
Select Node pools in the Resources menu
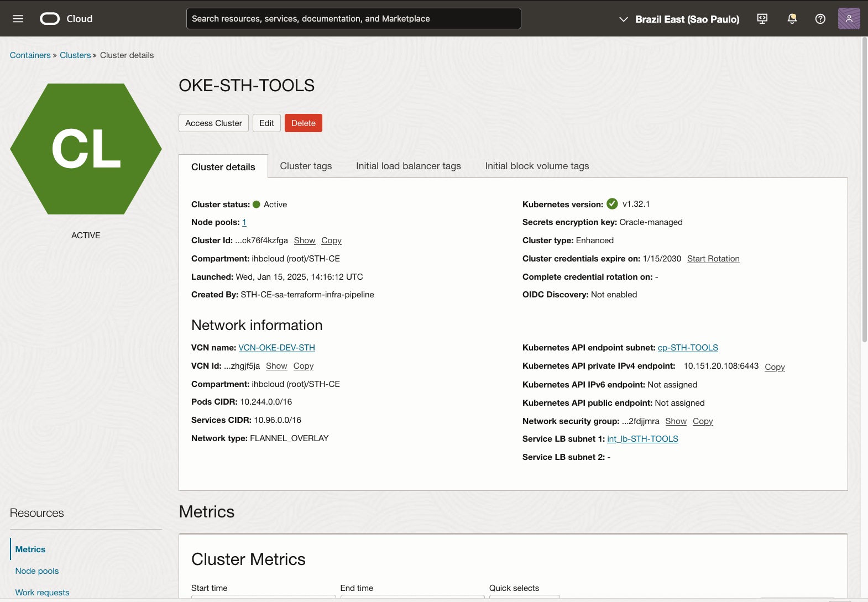click(37, 571)
